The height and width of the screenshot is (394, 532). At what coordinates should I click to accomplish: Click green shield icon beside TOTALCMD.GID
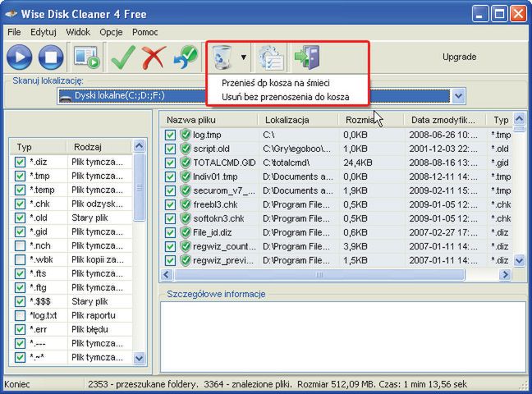pos(186,163)
